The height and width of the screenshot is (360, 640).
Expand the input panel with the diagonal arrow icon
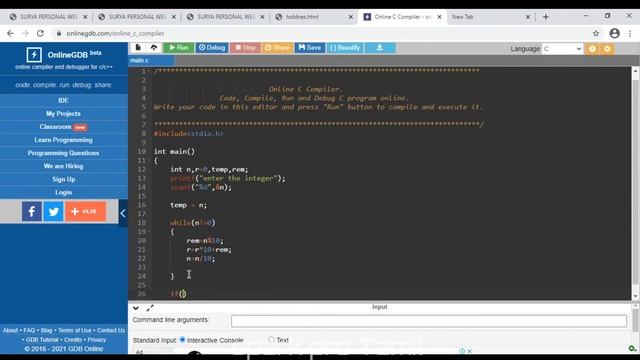pyautogui.click(x=150, y=308)
